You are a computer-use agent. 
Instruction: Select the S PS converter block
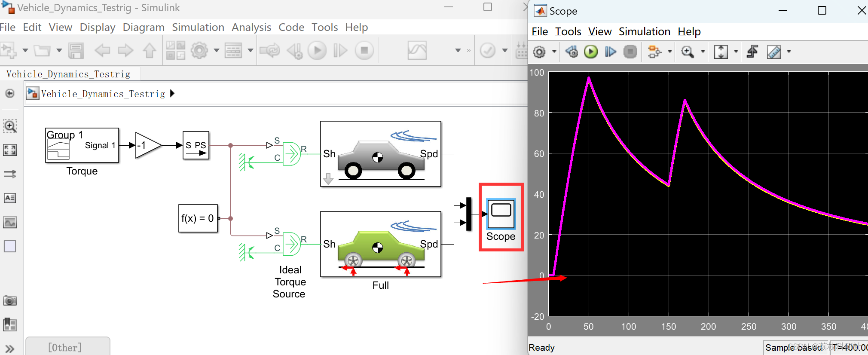(x=196, y=145)
